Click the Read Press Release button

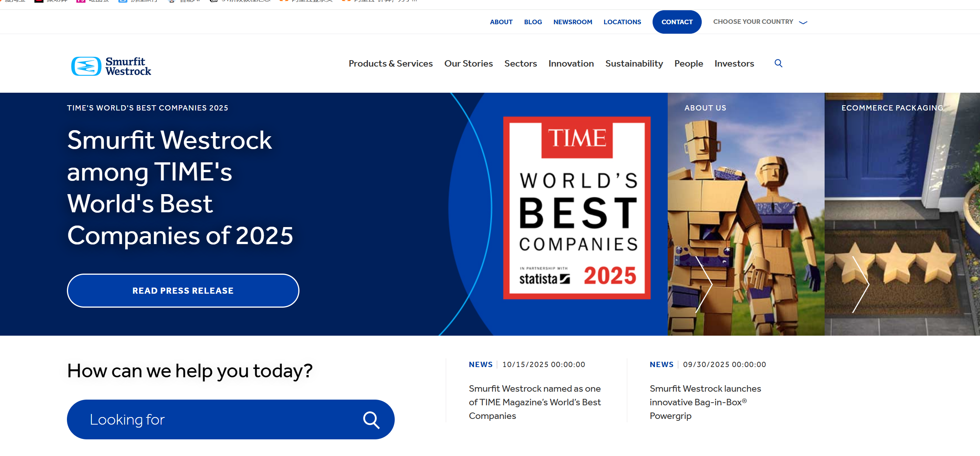pyautogui.click(x=183, y=291)
